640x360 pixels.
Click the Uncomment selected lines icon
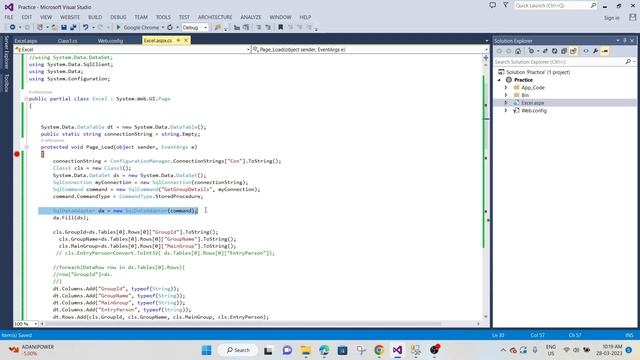(268, 27)
